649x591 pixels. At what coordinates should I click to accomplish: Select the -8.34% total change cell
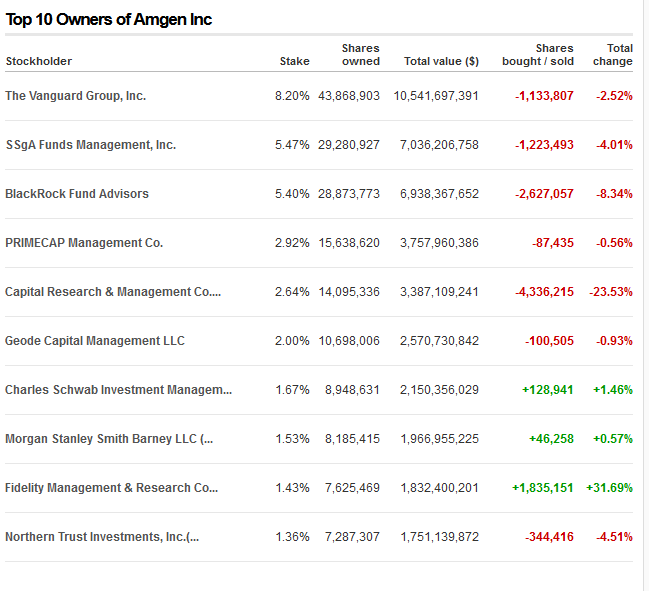tap(614, 194)
